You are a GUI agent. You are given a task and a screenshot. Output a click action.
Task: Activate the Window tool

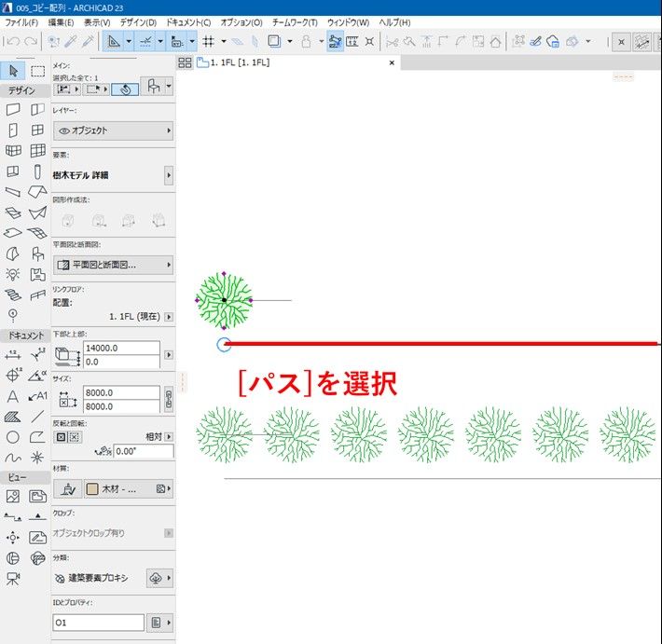(37, 130)
